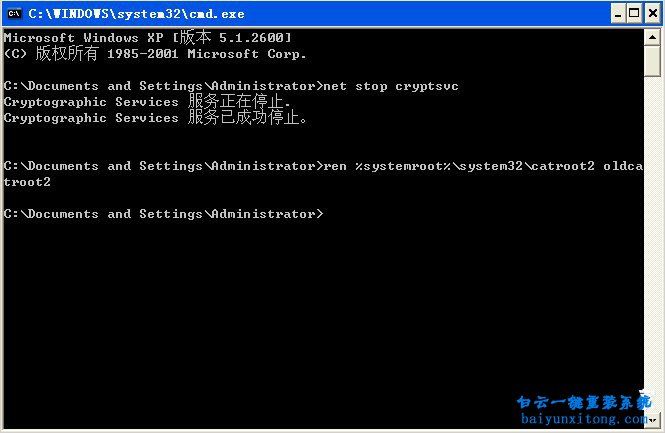Click the baiyunxitong.com watermark link
This screenshot has height=433, width=665.
[x=580, y=421]
